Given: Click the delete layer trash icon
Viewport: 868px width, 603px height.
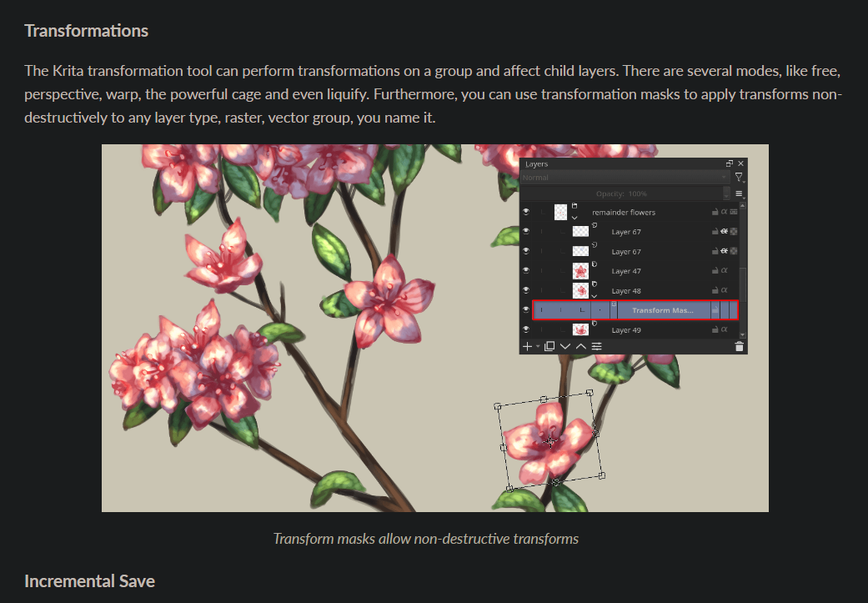Looking at the screenshot, I should click(739, 346).
